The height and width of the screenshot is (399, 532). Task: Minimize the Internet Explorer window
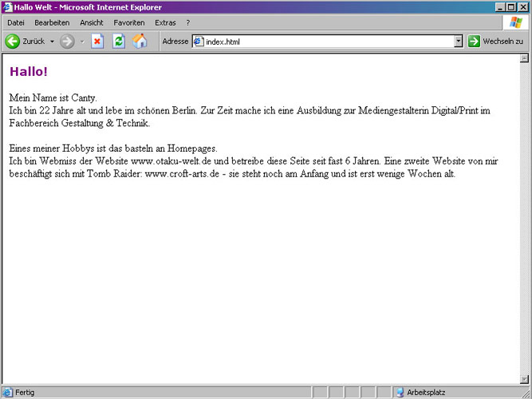[500, 7]
